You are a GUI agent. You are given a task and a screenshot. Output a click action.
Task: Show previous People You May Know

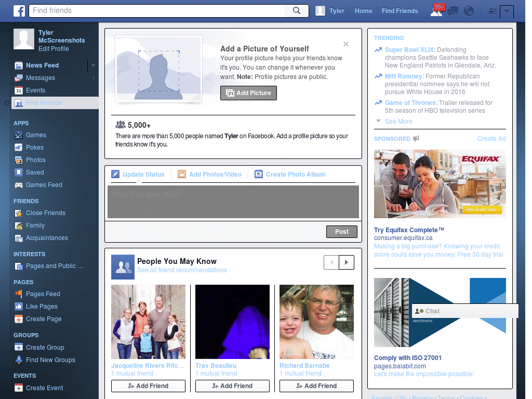pos(331,262)
